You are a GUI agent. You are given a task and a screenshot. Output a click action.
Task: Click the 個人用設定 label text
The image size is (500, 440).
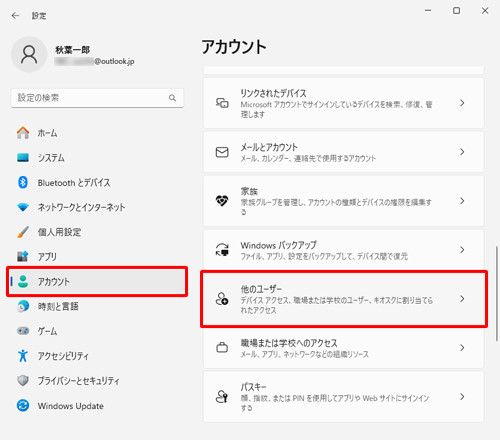click(59, 232)
